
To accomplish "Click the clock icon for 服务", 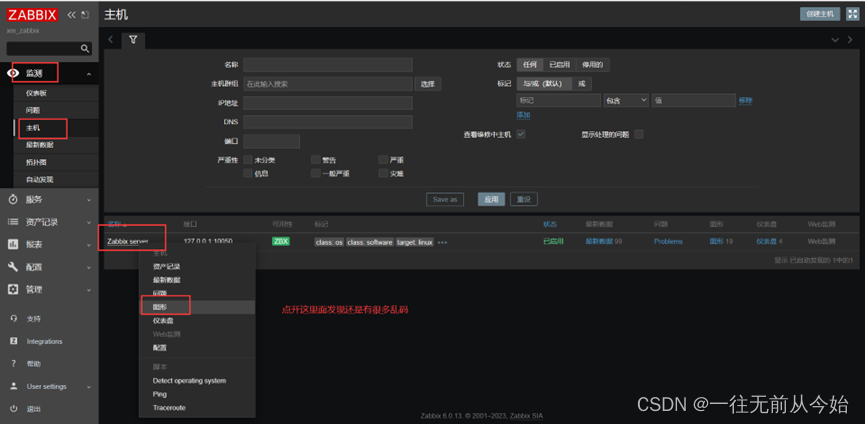I will tap(13, 200).
